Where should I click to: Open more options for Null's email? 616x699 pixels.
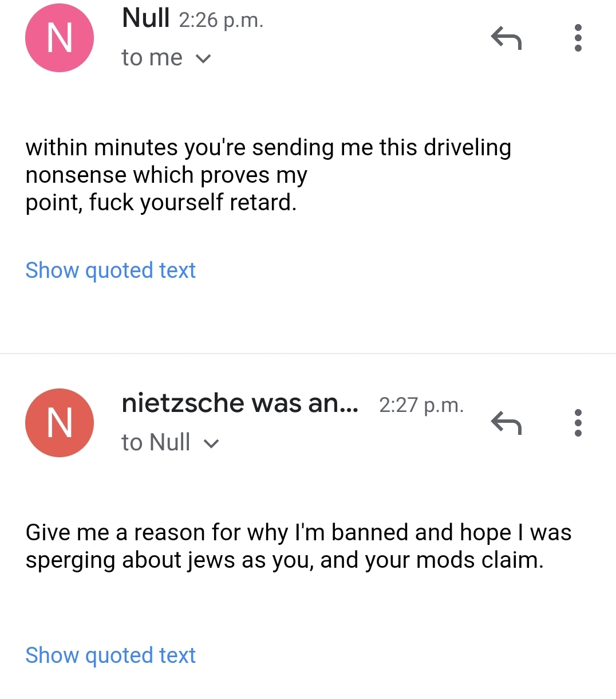coord(578,38)
